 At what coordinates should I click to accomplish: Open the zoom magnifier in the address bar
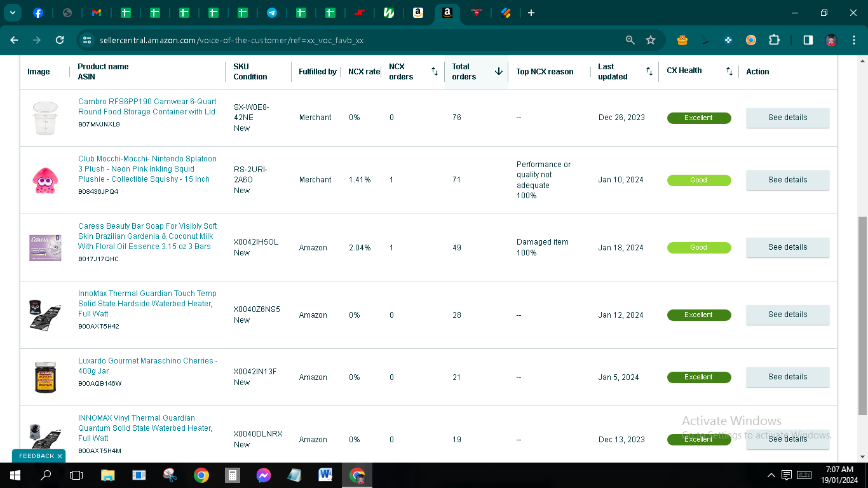(x=630, y=40)
